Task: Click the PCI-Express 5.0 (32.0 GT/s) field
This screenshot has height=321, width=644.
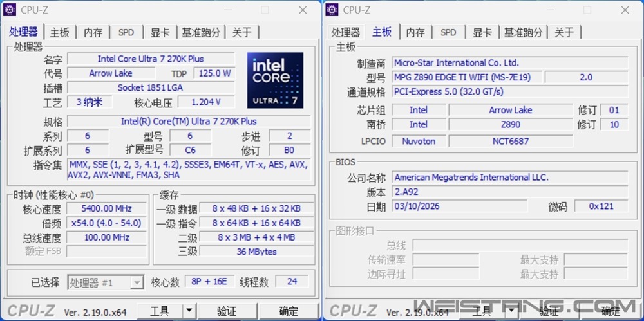Action: (x=509, y=91)
